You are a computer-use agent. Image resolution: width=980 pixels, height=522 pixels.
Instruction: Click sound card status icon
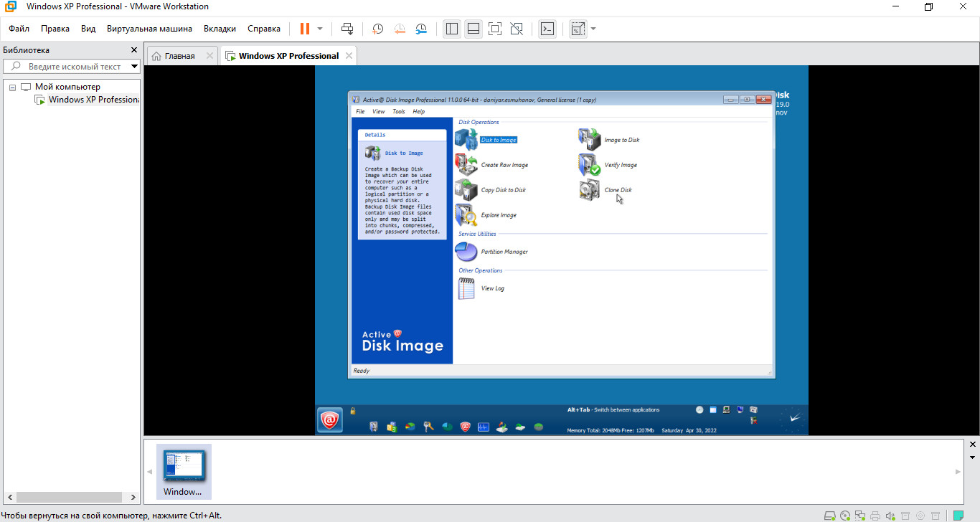pos(890,515)
